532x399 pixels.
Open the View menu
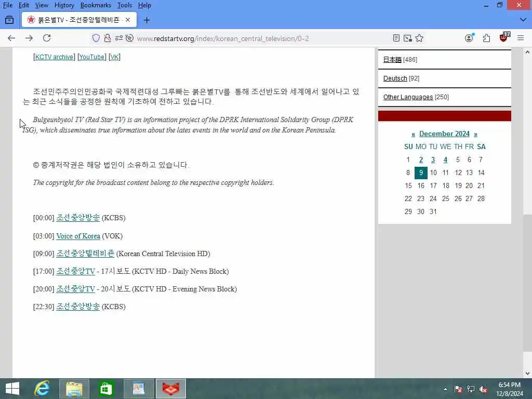point(42,5)
